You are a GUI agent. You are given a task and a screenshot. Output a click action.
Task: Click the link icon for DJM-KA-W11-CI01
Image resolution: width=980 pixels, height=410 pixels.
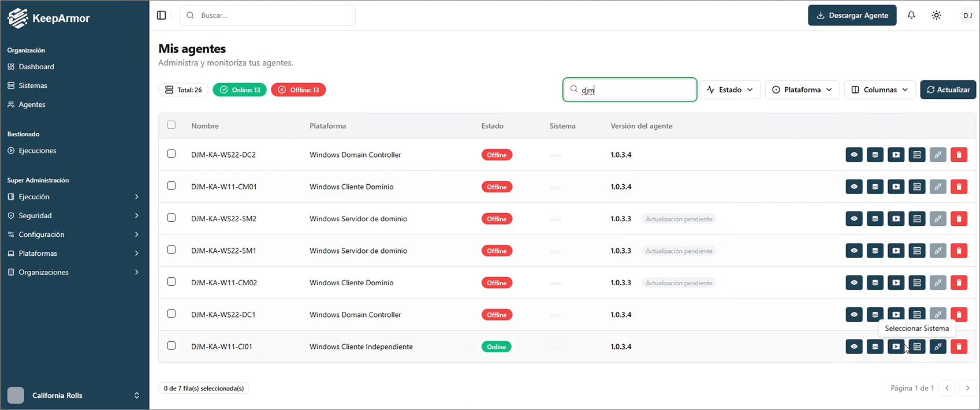tap(938, 346)
